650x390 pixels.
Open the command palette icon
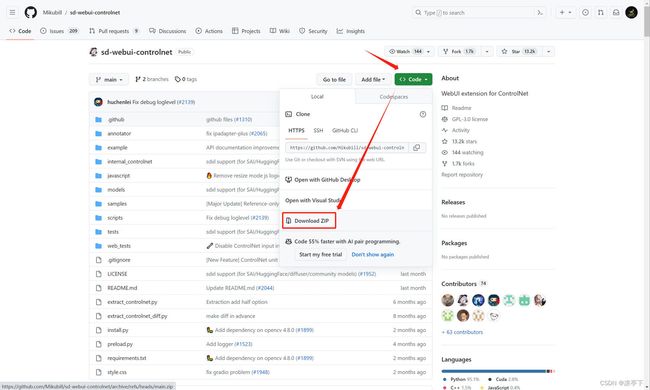pyautogui.click(x=540, y=12)
